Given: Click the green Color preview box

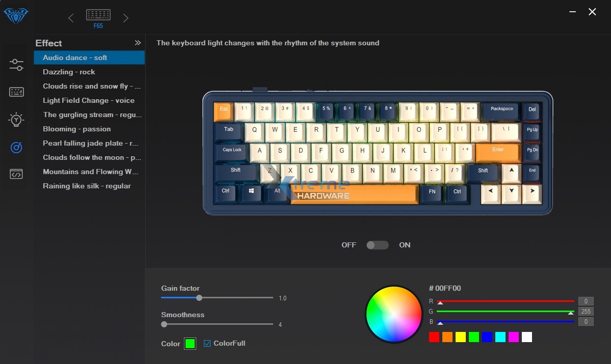Looking at the screenshot, I should pos(190,344).
